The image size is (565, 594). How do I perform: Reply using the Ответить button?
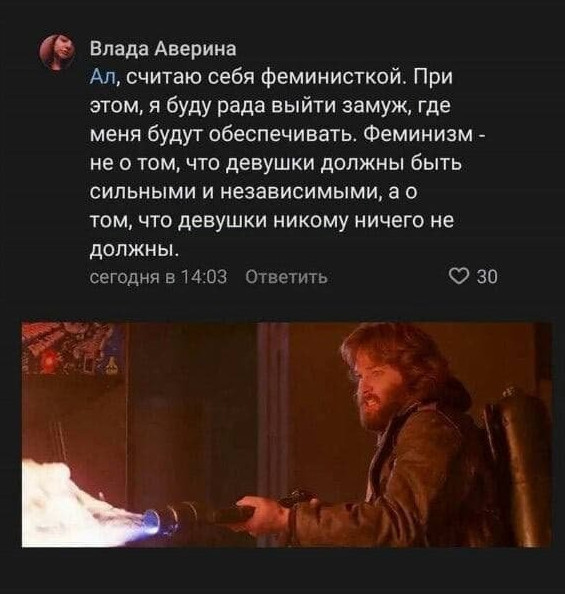tap(286, 277)
